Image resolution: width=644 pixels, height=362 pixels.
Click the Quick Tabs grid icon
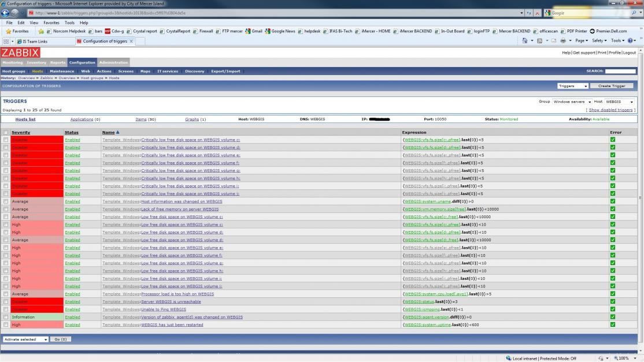click(x=6, y=41)
